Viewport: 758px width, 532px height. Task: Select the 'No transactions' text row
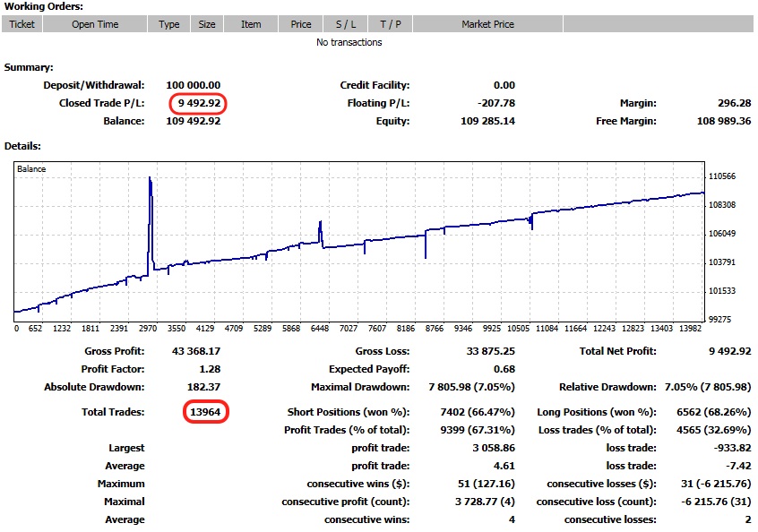coord(349,42)
